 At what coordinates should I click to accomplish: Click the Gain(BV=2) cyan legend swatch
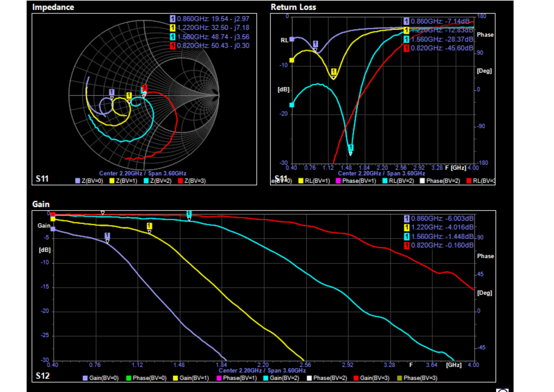point(266,378)
